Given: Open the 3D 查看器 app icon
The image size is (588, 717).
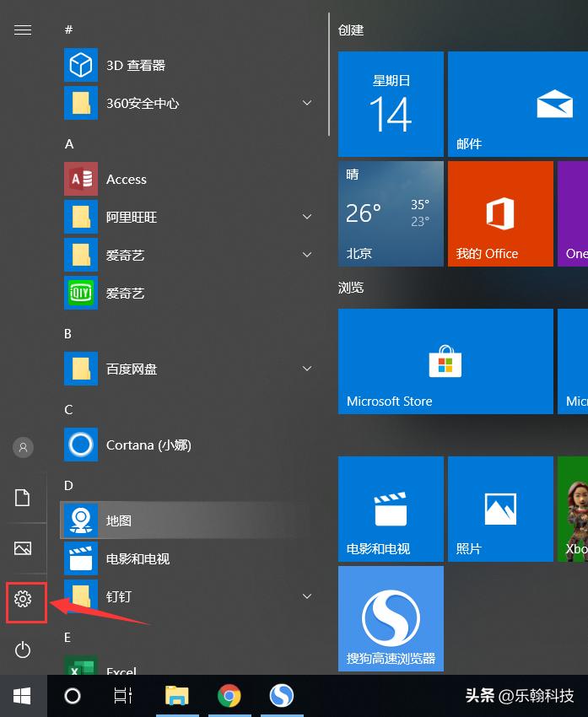Looking at the screenshot, I should 81,65.
